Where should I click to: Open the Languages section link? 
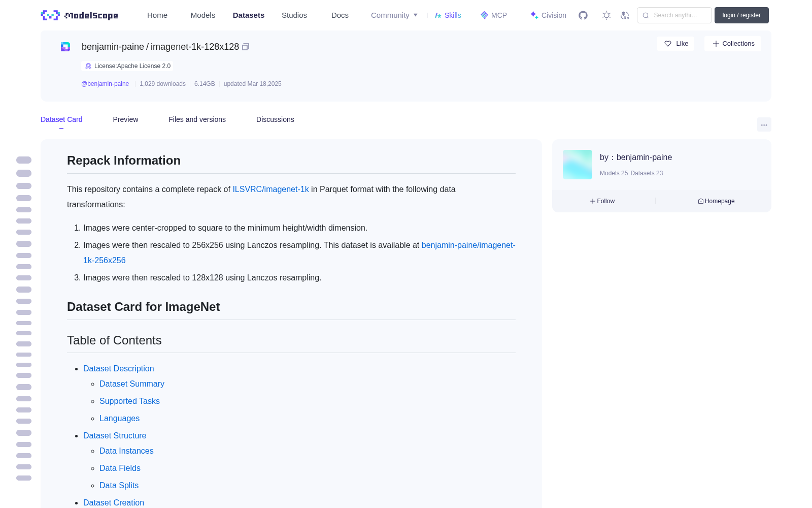click(x=119, y=419)
